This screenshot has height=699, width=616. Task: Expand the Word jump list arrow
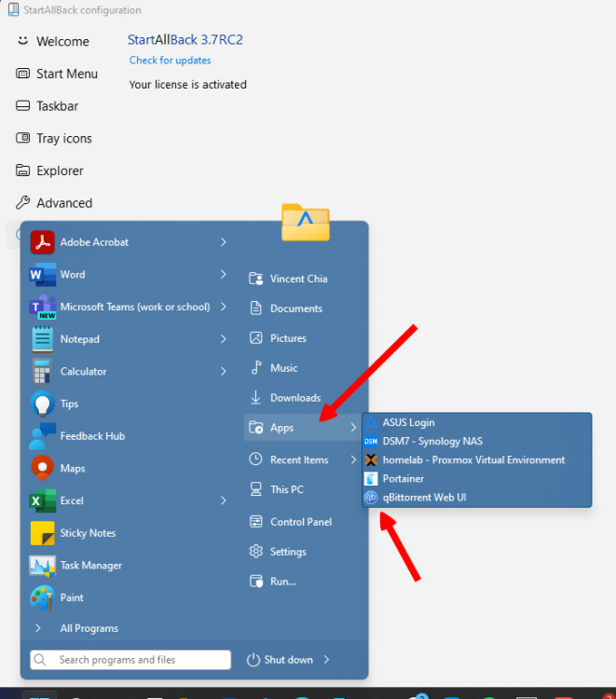[x=224, y=274]
